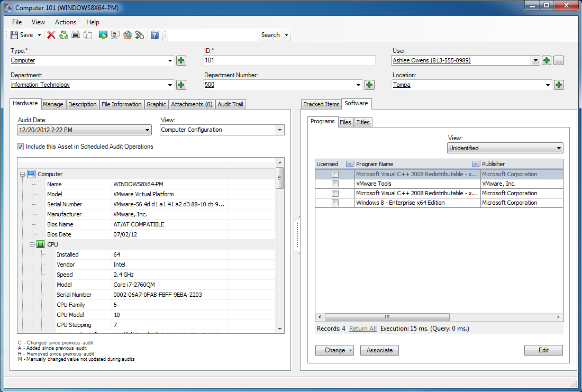Screen dimensions: 582x392
Task: Check the Licensed box for VMware Tools
Action: coord(335,184)
